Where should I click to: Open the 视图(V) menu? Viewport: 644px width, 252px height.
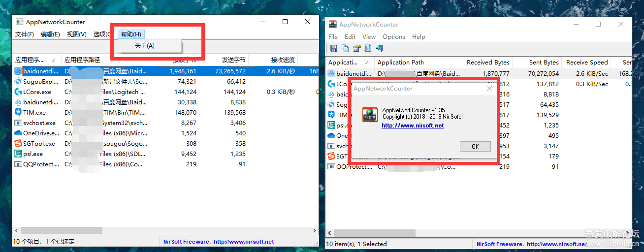[x=76, y=34]
